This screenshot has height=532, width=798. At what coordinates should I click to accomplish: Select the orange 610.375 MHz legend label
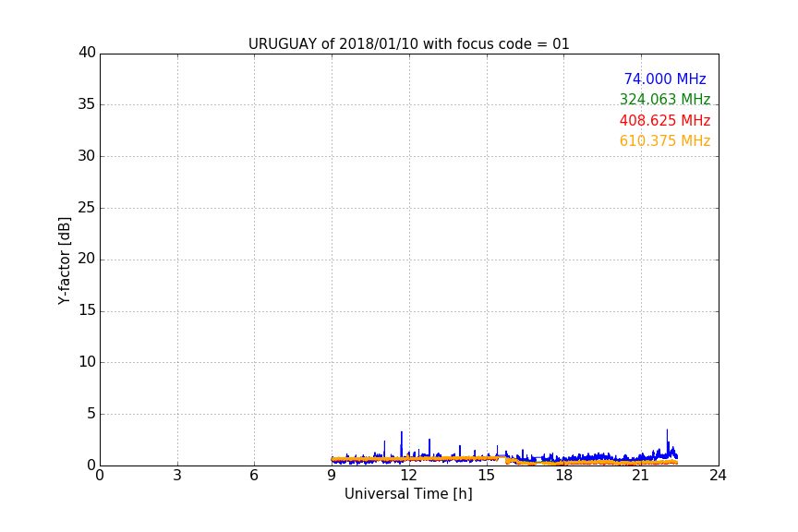pos(665,141)
